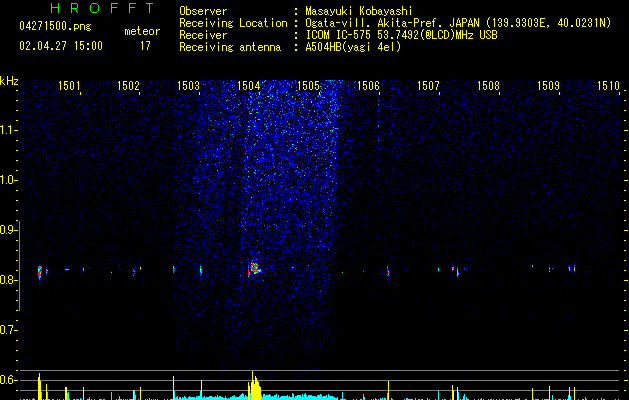The height and width of the screenshot is (400, 629).
Task: Click the HROFFT title text
Action: pos(102,8)
